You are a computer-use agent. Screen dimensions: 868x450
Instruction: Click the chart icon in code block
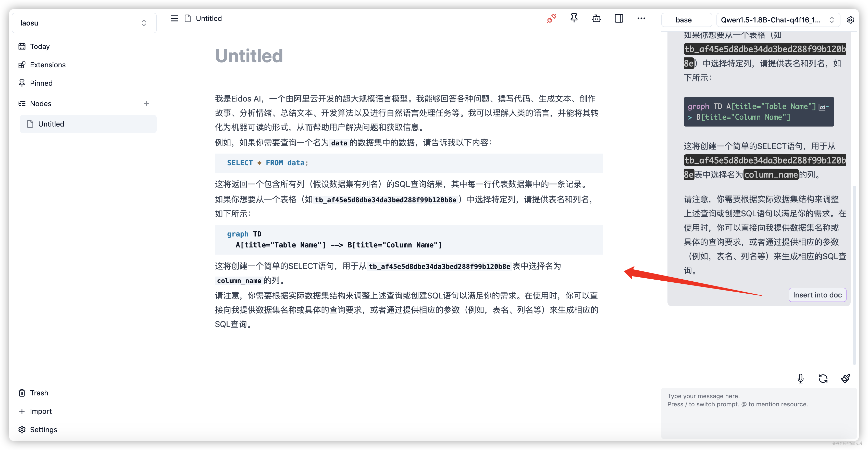(x=822, y=107)
